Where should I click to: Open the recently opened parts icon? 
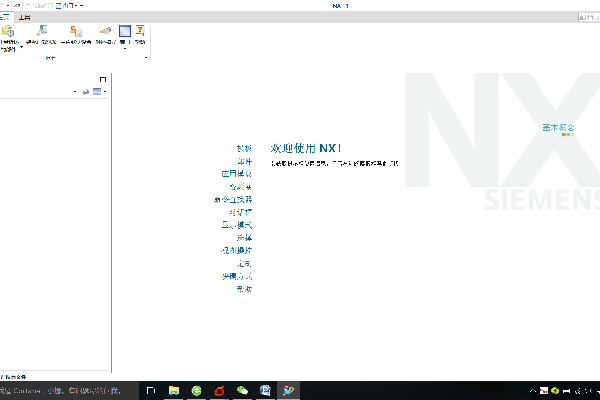[x=8, y=32]
